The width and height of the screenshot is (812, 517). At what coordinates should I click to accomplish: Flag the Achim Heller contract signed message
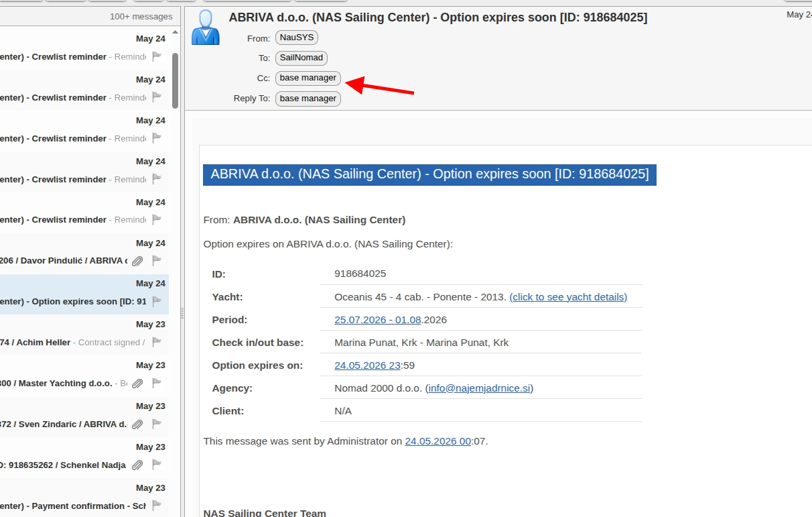(157, 342)
